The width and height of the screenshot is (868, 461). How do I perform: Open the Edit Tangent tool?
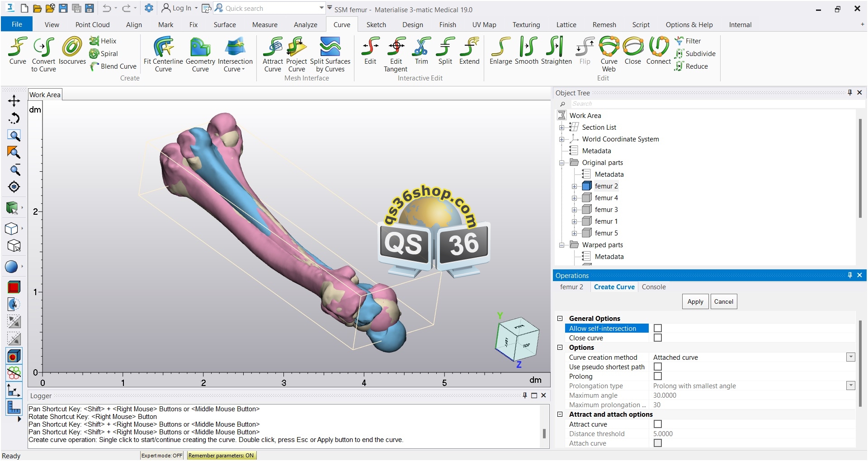[396, 55]
